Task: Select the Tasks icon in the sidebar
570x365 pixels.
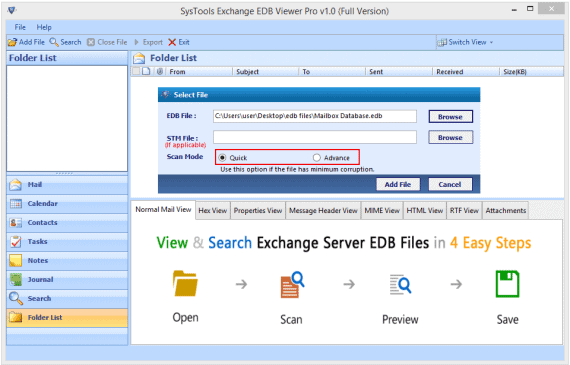Action: coord(16,241)
